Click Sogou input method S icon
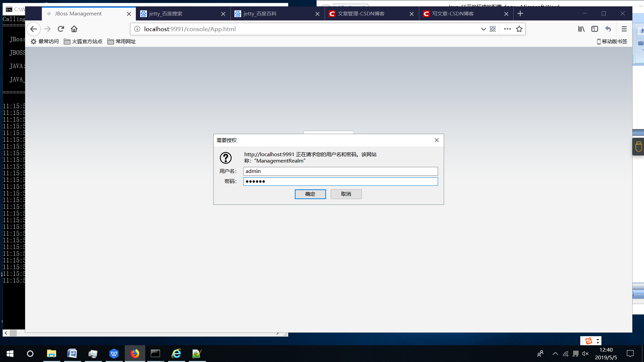The width and height of the screenshot is (644, 362). 588,341
